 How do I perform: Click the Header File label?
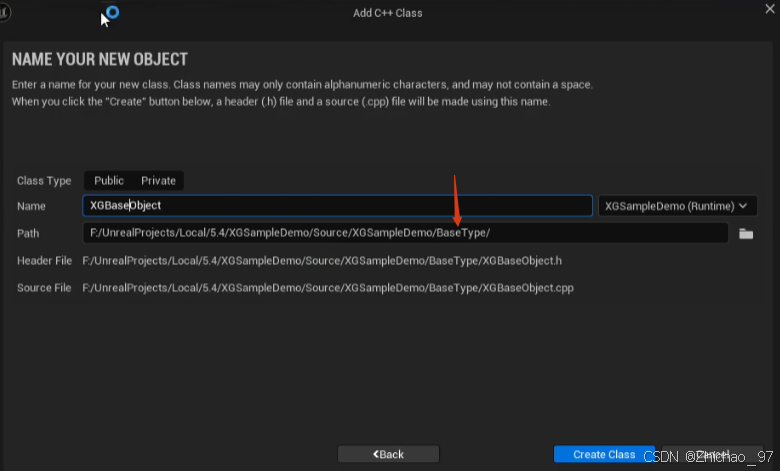44,261
